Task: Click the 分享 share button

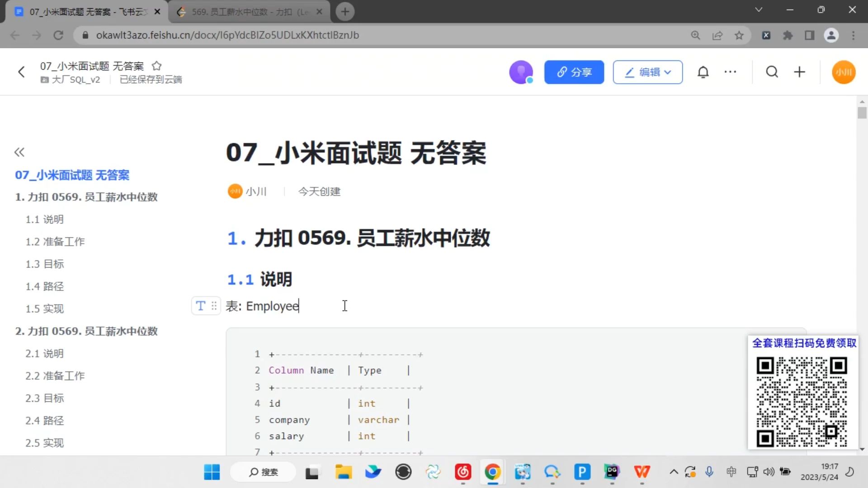Action: coord(574,72)
